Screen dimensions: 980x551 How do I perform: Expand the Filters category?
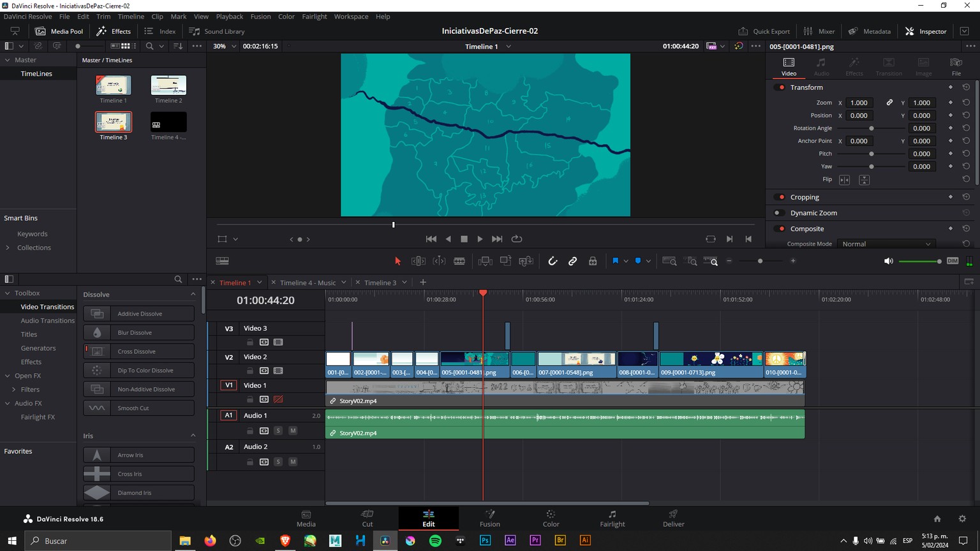coord(14,390)
